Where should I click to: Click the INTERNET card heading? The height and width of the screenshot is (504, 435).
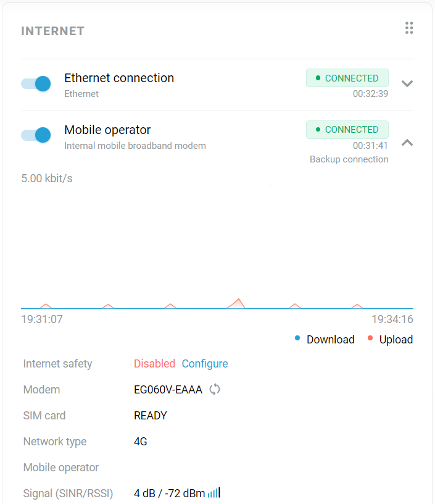point(53,31)
